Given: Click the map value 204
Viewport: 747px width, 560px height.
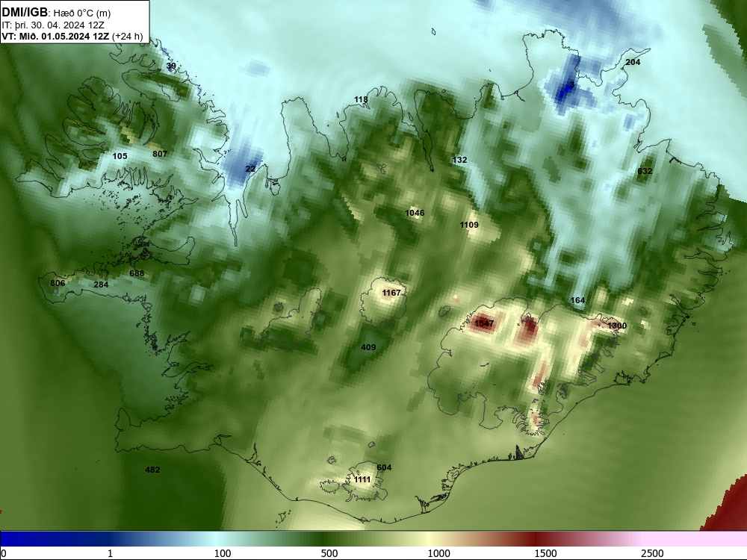Looking at the screenshot, I should click(633, 63).
